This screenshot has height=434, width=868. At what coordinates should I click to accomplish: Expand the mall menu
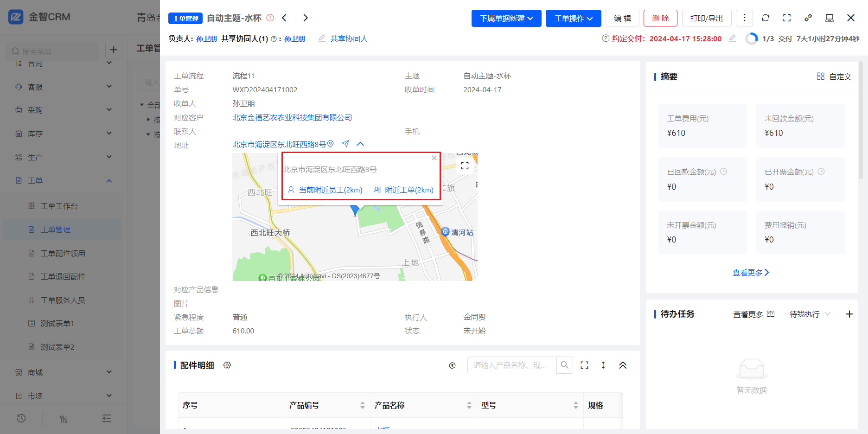tap(63, 372)
